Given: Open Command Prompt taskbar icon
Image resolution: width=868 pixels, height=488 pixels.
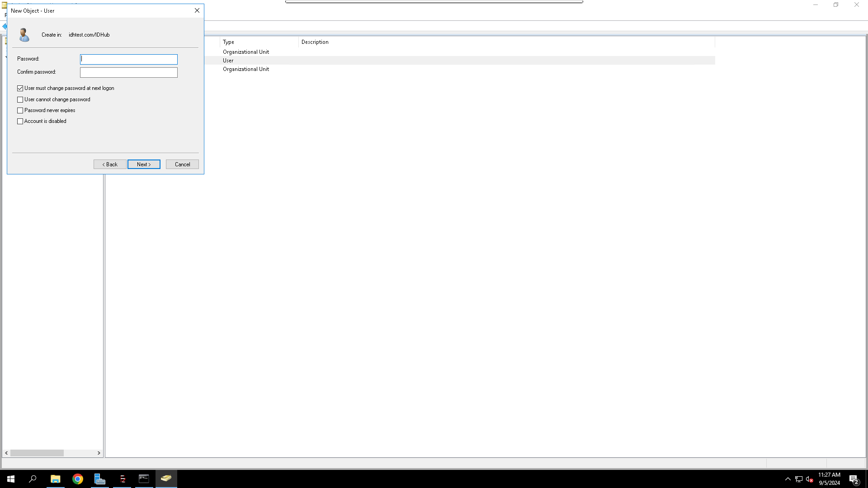Looking at the screenshot, I should coord(144,479).
